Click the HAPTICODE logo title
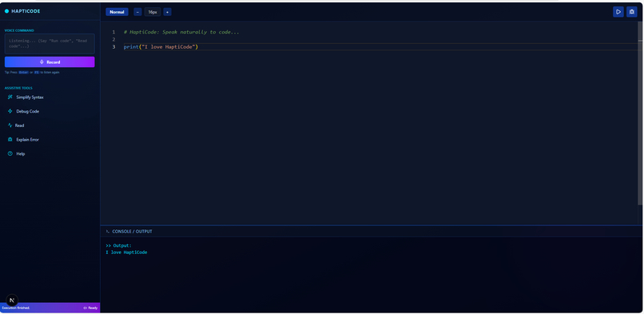Screen dimensions: 644x314 [x=26, y=11]
